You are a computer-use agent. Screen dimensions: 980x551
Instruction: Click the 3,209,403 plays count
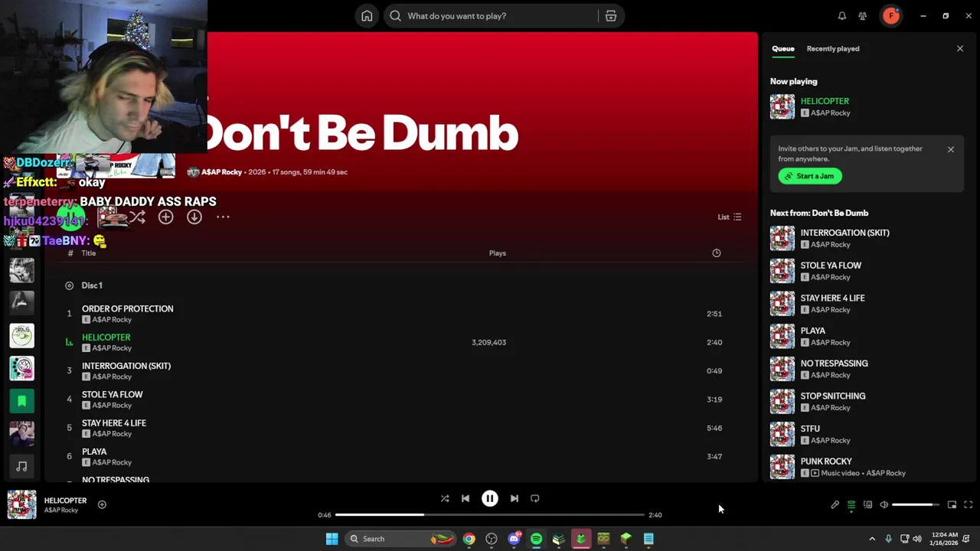point(488,342)
